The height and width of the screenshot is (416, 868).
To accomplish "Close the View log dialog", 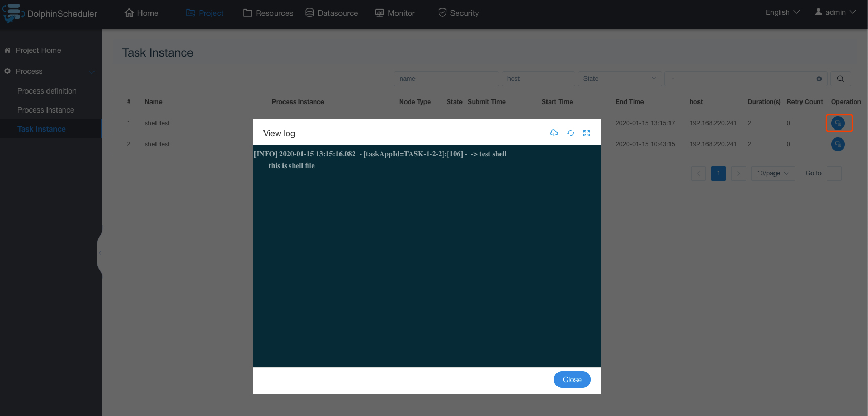I will 572,380.
